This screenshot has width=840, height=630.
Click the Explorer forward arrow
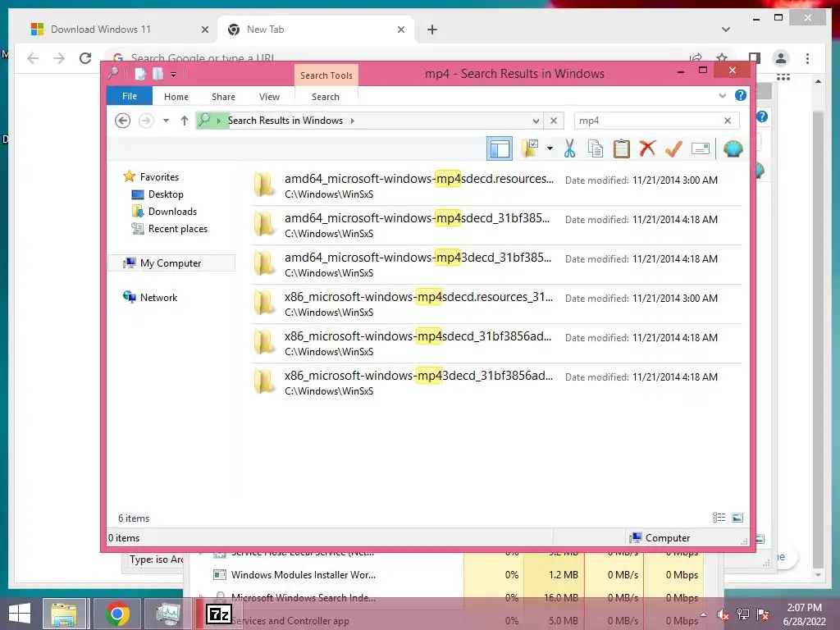pos(146,121)
